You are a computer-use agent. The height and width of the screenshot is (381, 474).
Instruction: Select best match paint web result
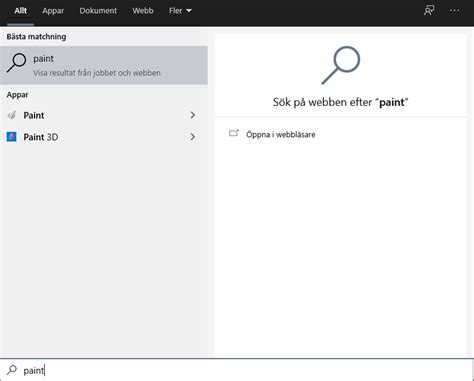click(104, 65)
